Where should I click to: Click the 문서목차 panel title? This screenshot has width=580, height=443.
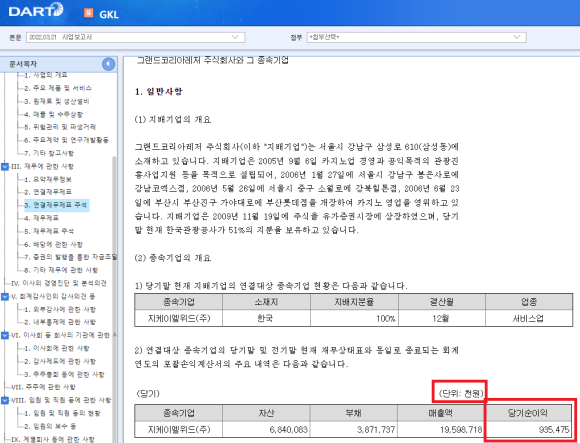click(x=23, y=64)
